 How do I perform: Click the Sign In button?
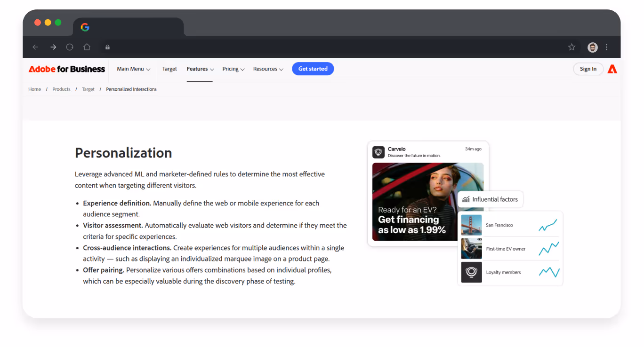point(588,69)
